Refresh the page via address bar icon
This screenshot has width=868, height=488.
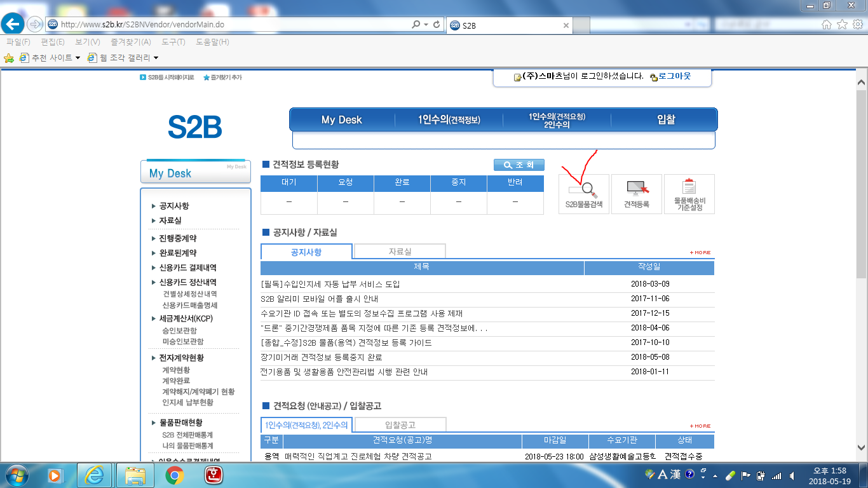coord(437,25)
